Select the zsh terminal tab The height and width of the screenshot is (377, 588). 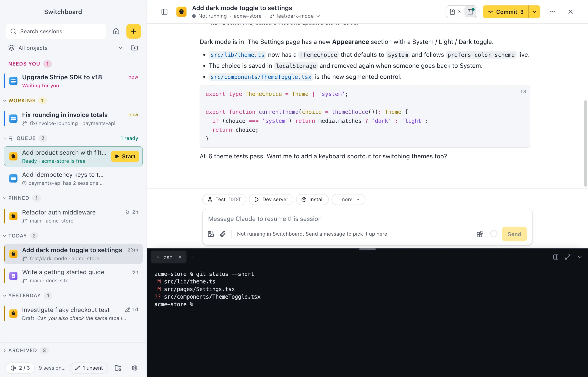pyautogui.click(x=169, y=257)
